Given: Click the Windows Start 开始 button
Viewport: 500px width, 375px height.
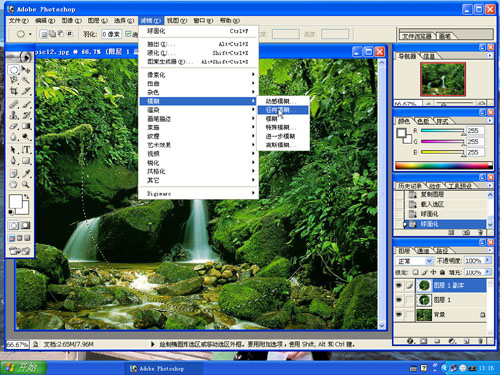Looking at the screenshot, I should click(x=23, y=368).
